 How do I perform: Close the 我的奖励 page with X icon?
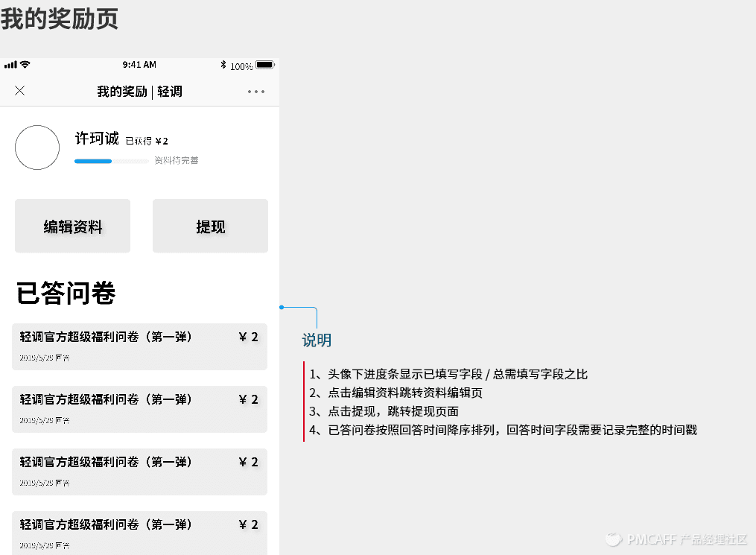pos(20,91)
